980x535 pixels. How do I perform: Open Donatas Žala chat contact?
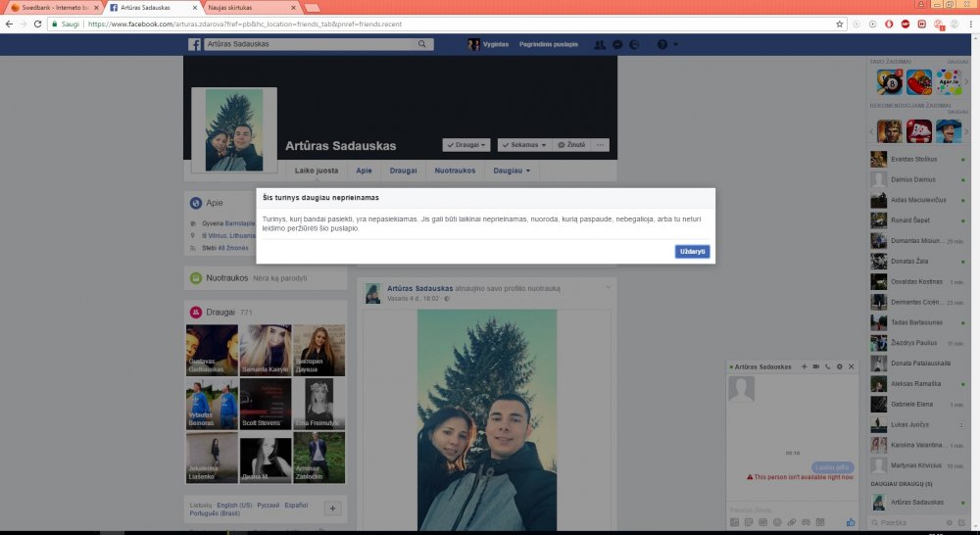pyautogui.click(x=919, y=262)
